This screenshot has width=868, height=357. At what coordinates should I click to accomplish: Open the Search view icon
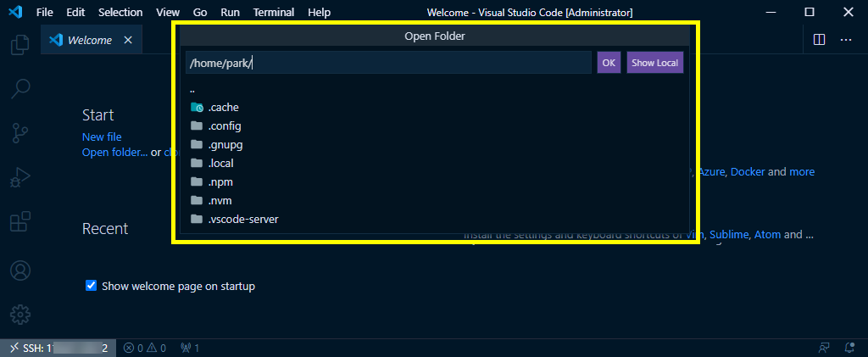point(20,88)
